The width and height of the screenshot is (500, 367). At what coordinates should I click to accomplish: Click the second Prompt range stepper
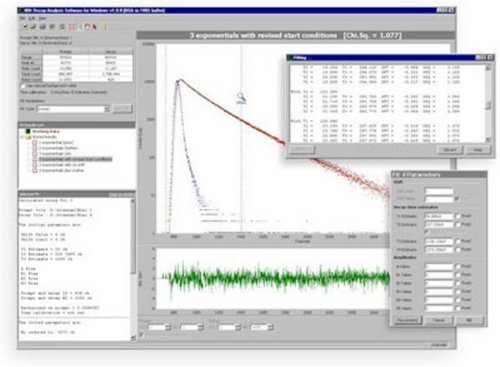click(x=200, y=327)
